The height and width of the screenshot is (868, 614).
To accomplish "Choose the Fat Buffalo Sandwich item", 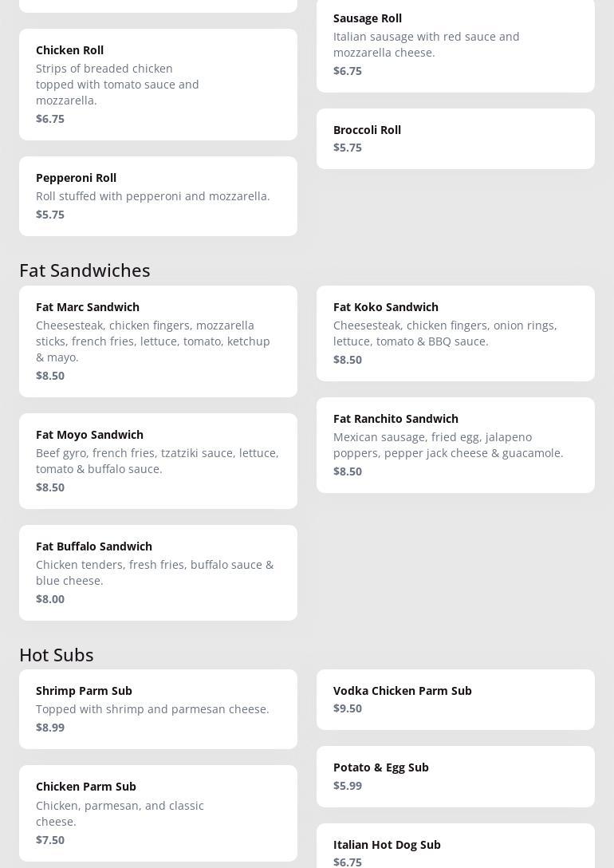I will [x=158, y=572].
